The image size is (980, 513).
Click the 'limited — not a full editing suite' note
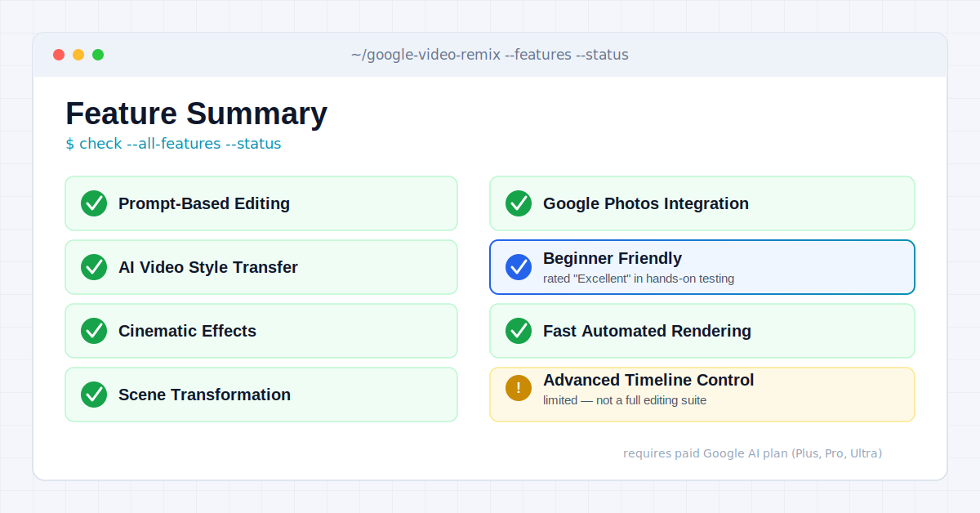tap(625, 400)
